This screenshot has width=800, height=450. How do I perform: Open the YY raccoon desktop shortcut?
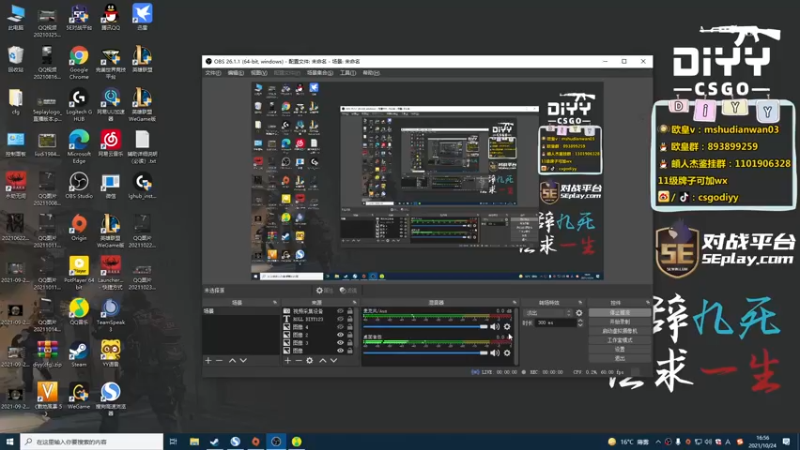110,354
